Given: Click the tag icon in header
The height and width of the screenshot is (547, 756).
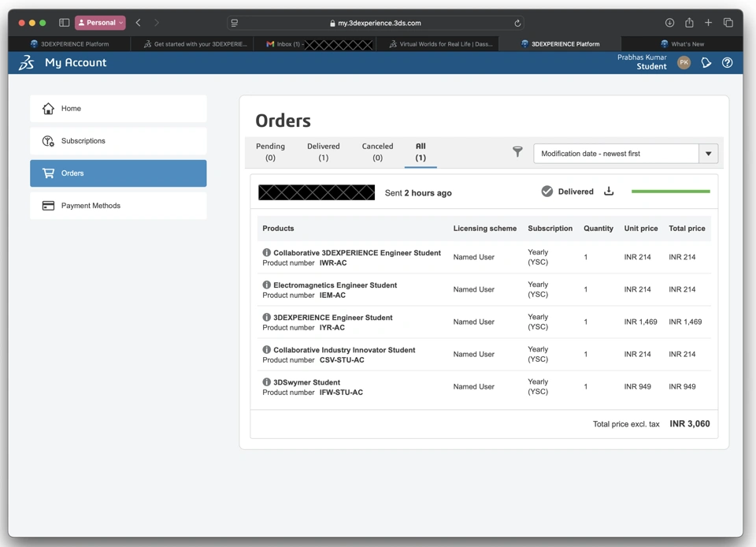Looking at the screenshot, I should (706, 63).
